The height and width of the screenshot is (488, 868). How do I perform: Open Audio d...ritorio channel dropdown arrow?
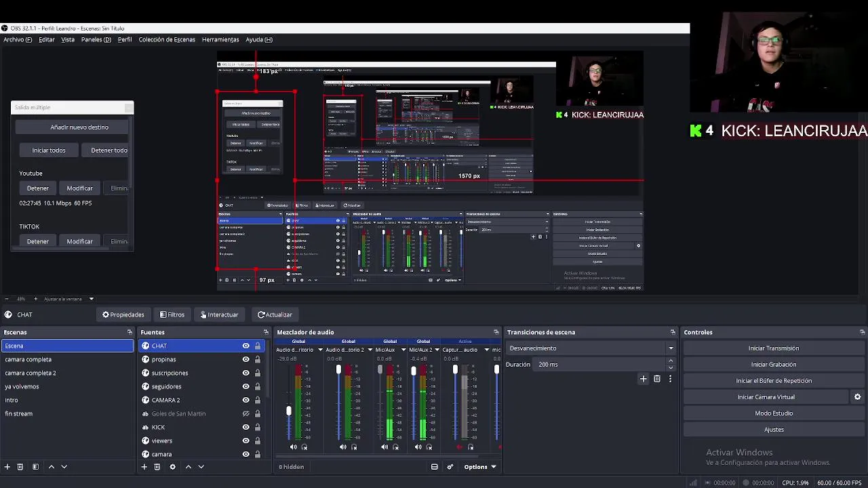320,350
